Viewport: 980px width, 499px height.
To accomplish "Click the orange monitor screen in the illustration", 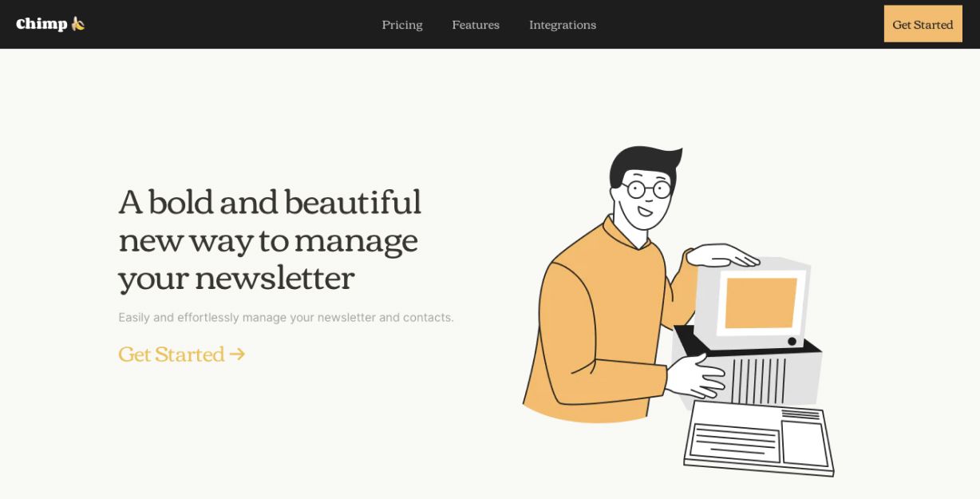I will tap(761, 303).
